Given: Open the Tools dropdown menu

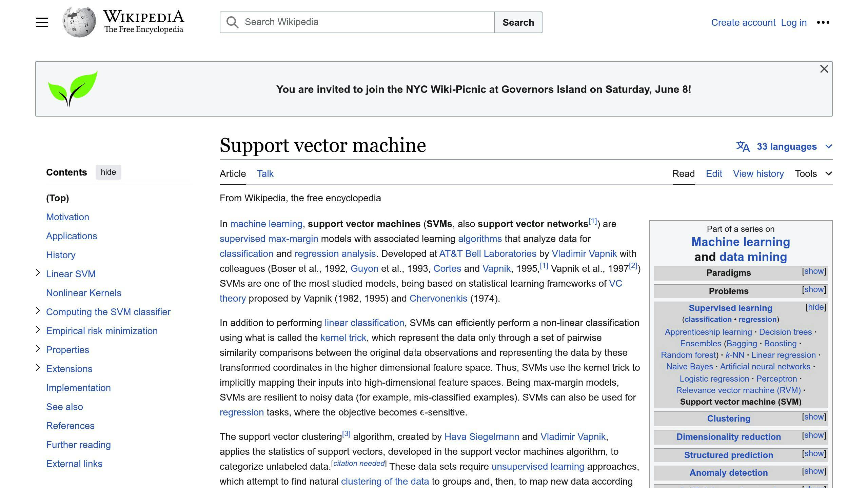Looking at the screenshot, I should (813, 174).
